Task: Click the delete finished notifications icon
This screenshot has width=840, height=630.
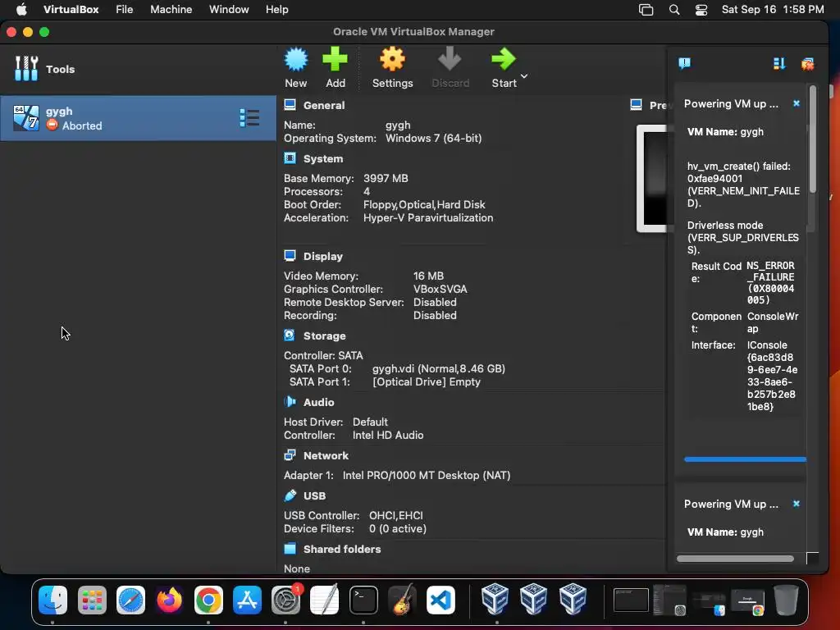Action: click(807, 64)
